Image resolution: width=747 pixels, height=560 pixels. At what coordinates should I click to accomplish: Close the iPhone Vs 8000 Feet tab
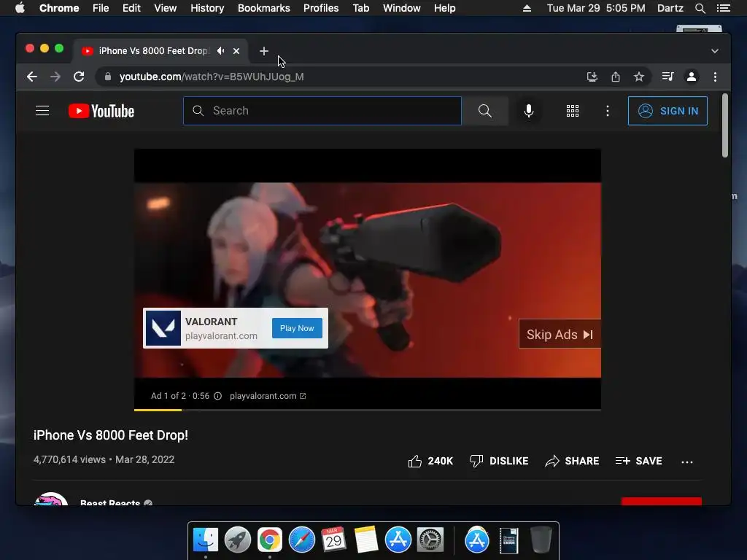236,51
